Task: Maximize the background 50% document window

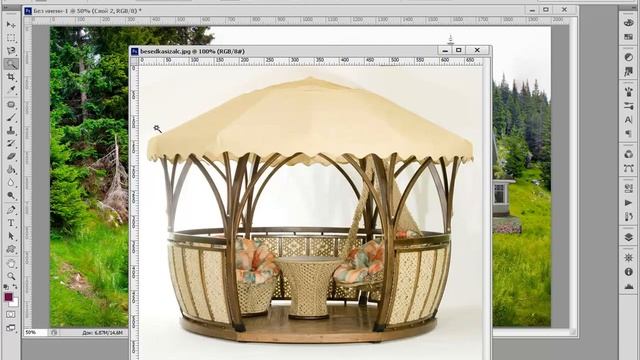Action: pyautogui.click(x=546, y=10)
